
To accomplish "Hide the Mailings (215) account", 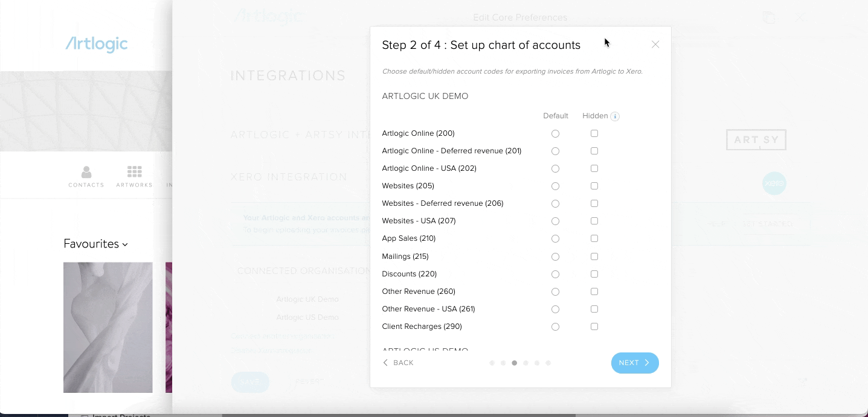I will tap(594, 256).
